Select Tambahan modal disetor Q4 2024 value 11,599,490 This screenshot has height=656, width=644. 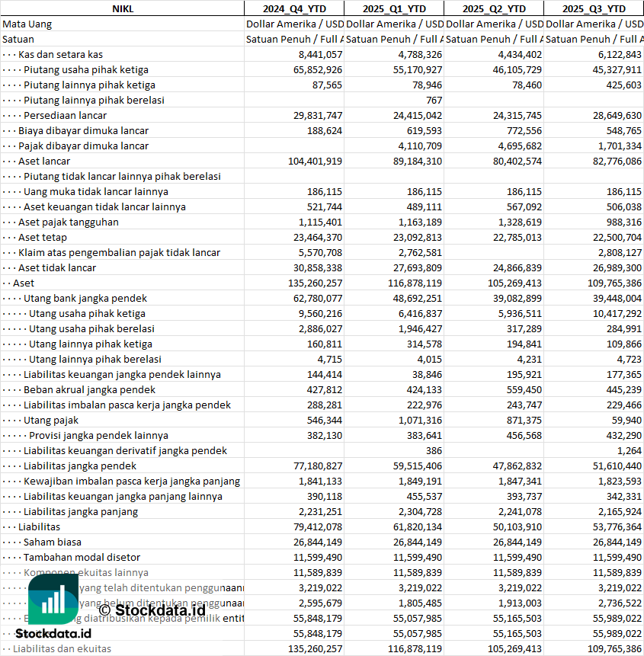point(318,558)
